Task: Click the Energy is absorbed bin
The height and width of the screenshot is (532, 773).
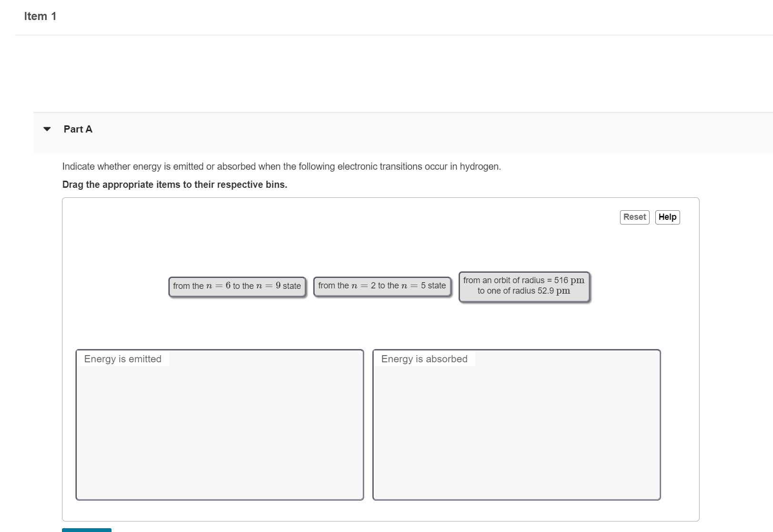Action: pos(517,425)
